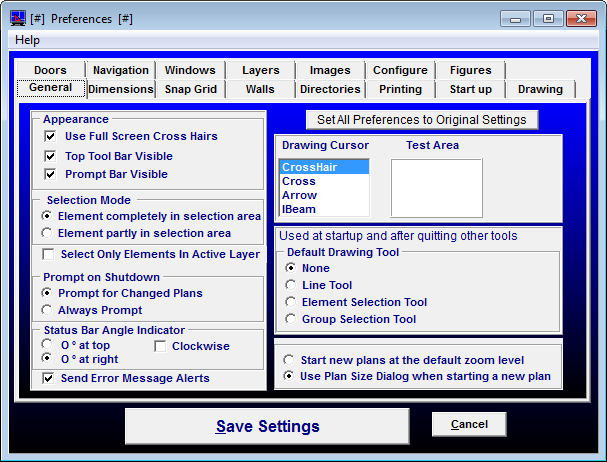This screenshot has height=462, width=607.
Task: Go to the Images tab
Action: (330, 70)
